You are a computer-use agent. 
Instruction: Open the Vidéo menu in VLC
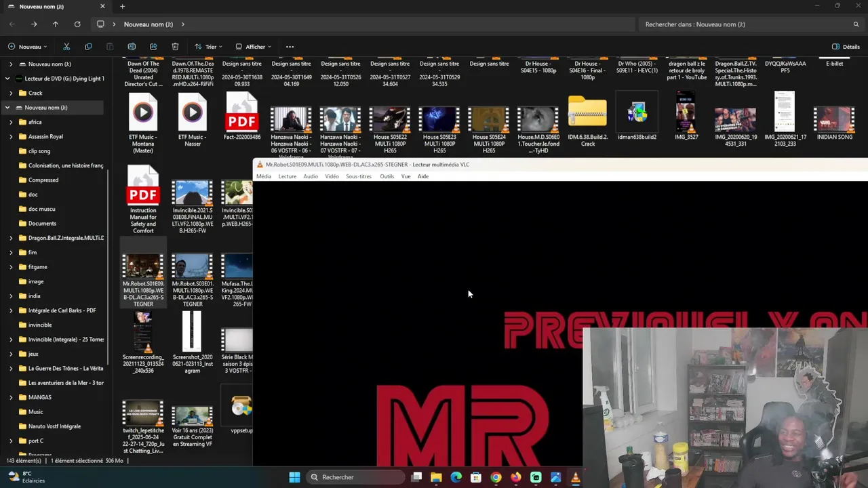332,176
